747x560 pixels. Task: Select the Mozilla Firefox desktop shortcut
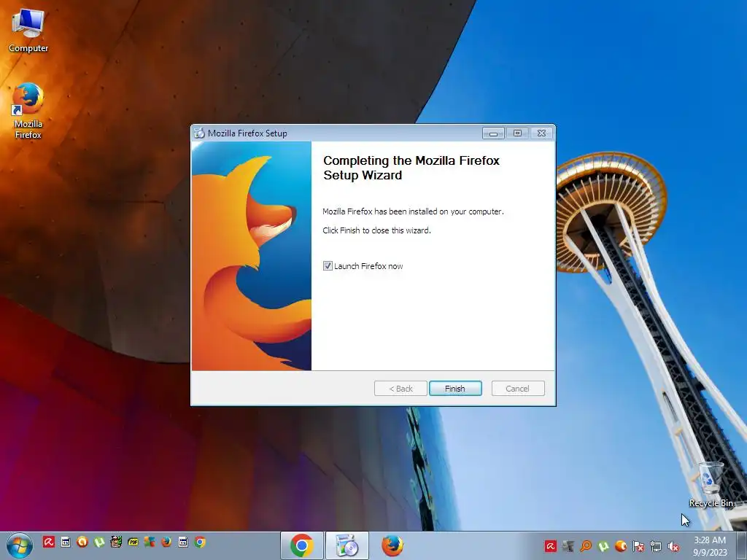click(28, 112)
